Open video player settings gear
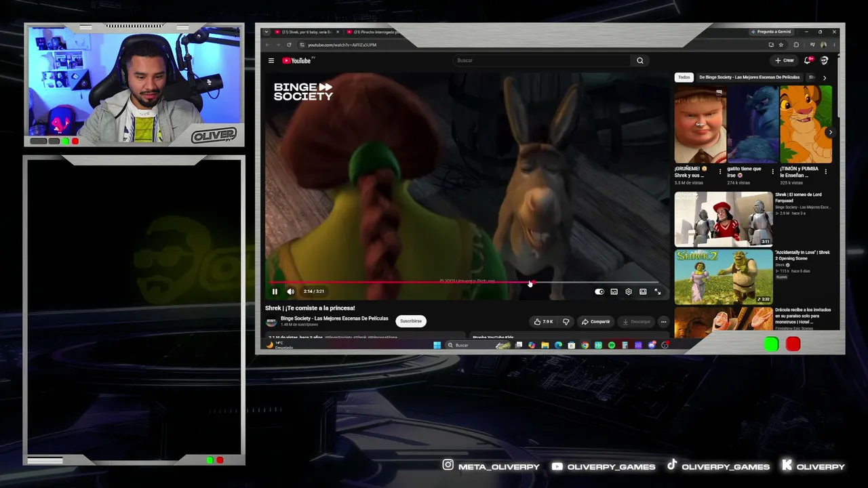The width and height of the screenshot is (868, 488). [629, 291]
